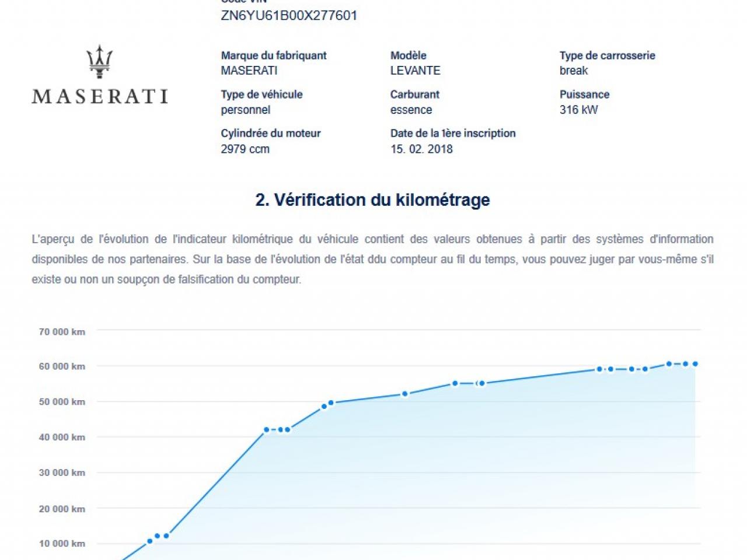
Task: Click the first registration date 15. 02. 2018
Action: click(x=421, y=149)
